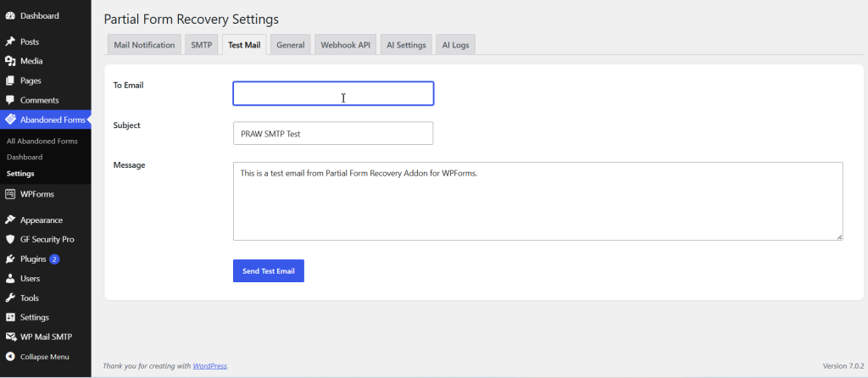This screenshot has width=868, height=378.
Task: Open the Users menu label
Action: click(30, 278)
